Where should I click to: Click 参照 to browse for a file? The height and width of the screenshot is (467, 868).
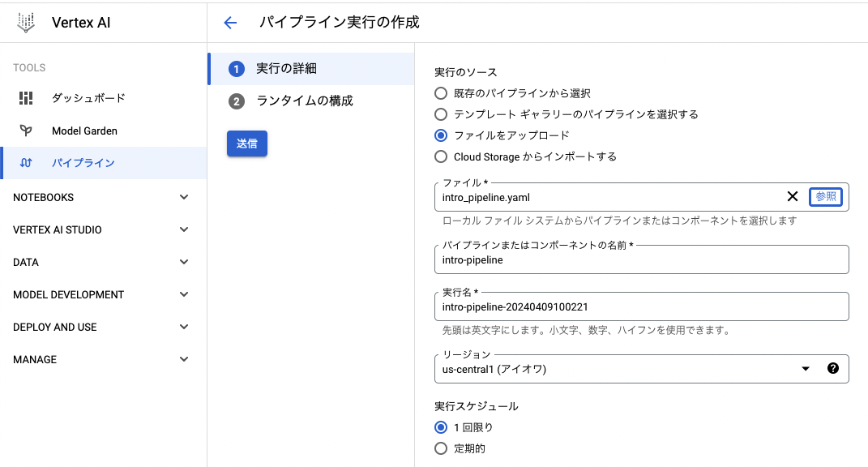pos(825,196)
